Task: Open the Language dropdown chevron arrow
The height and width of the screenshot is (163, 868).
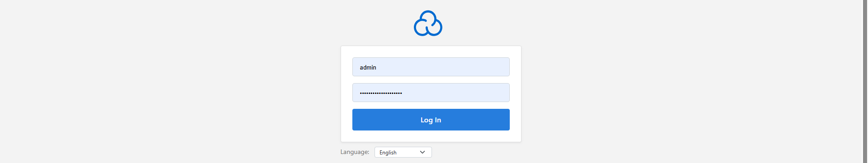Action: pyautogui.click(x=422, y=152)
